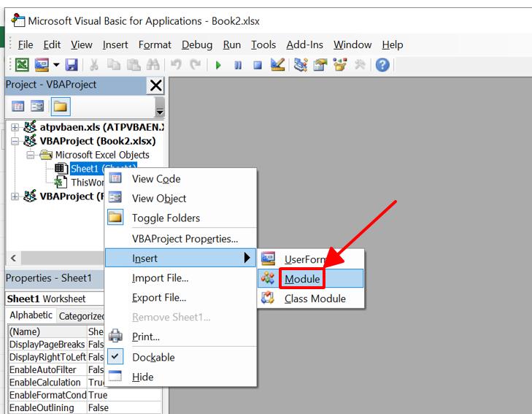Open the Tools menu
The width and height of the screenshot is (532, 414).
[263, 45]
